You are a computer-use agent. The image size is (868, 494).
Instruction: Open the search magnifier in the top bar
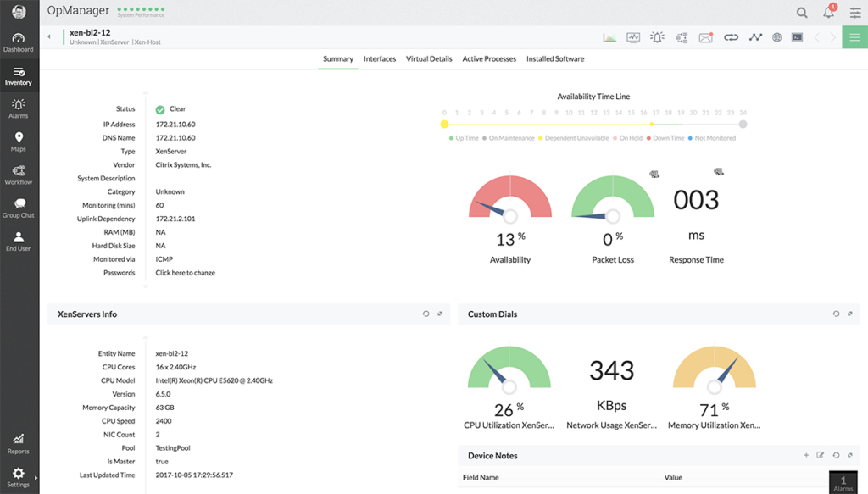click(803, 13)
